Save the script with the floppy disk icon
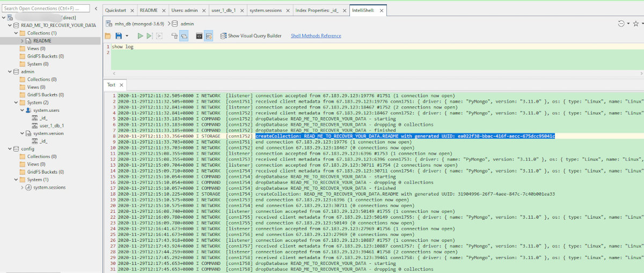The width and height of the screenshot is (644, 273). coord(119,36)
